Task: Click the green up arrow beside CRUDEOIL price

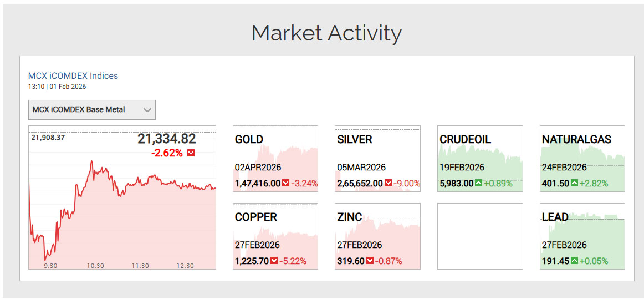Action: tap(479, 184)
